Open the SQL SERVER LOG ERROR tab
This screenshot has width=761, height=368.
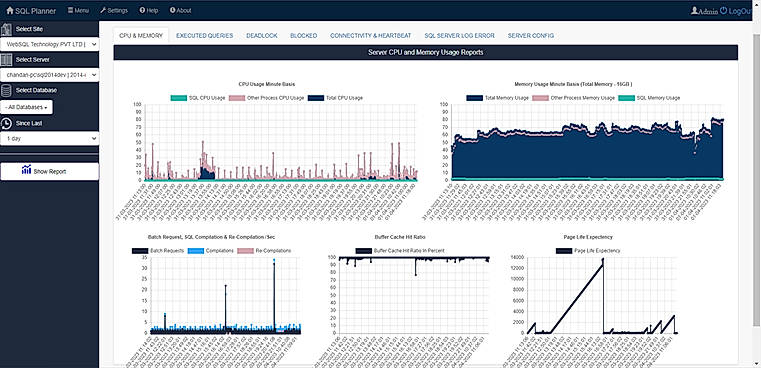coord(459,35)
